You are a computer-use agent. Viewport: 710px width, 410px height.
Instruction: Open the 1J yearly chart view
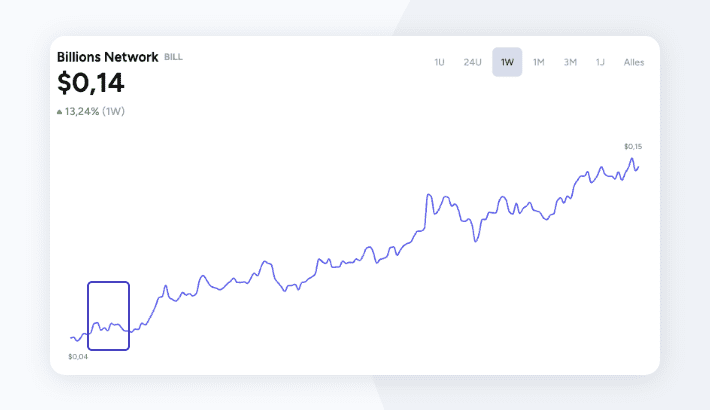coord(600,62)
